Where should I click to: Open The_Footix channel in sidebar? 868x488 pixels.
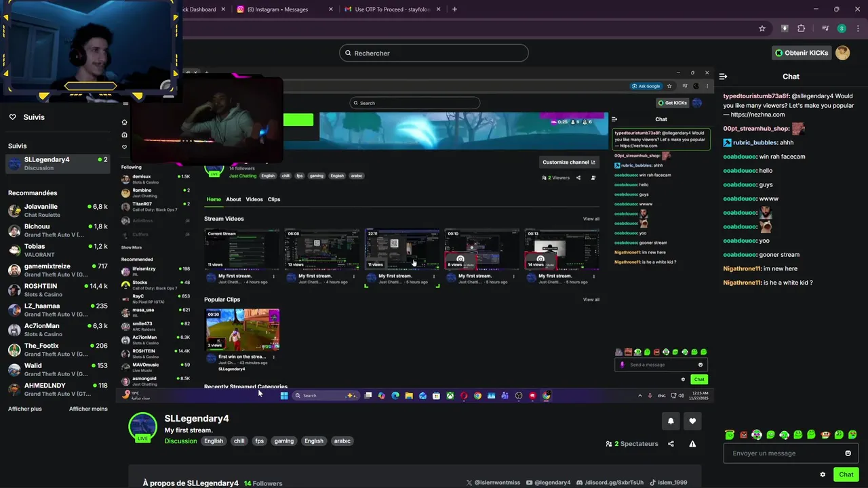pyautogui.click(x=58, y=350)
